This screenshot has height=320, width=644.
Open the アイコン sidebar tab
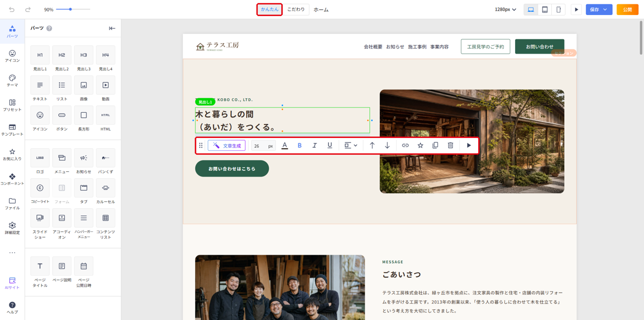click(x=12, y=56)
